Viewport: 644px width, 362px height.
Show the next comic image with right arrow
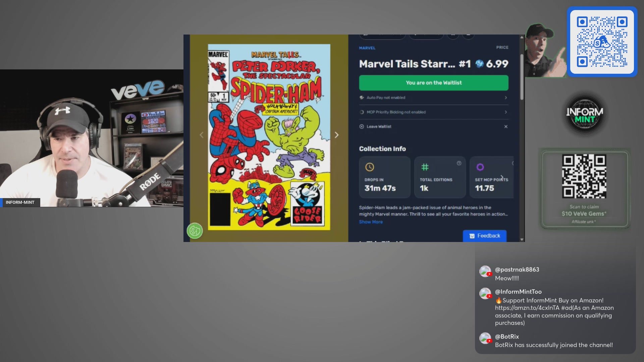click(336, 135)
